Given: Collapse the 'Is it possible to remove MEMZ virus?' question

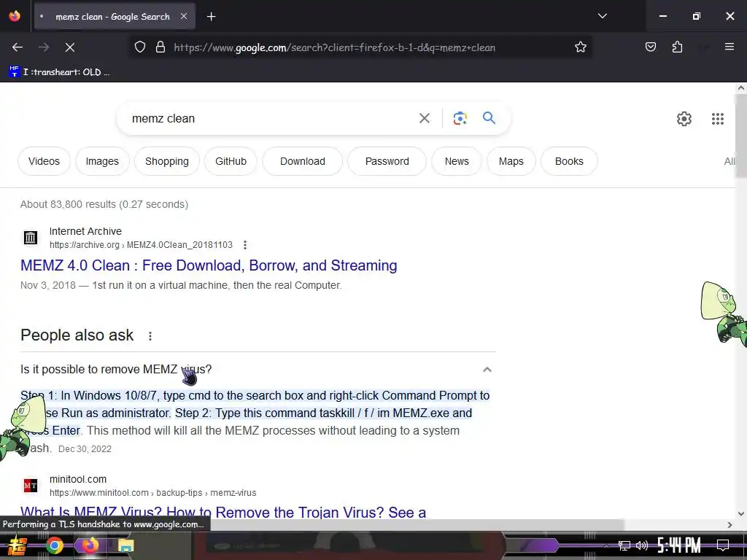Looking at the screenshot, I should 487,370.
